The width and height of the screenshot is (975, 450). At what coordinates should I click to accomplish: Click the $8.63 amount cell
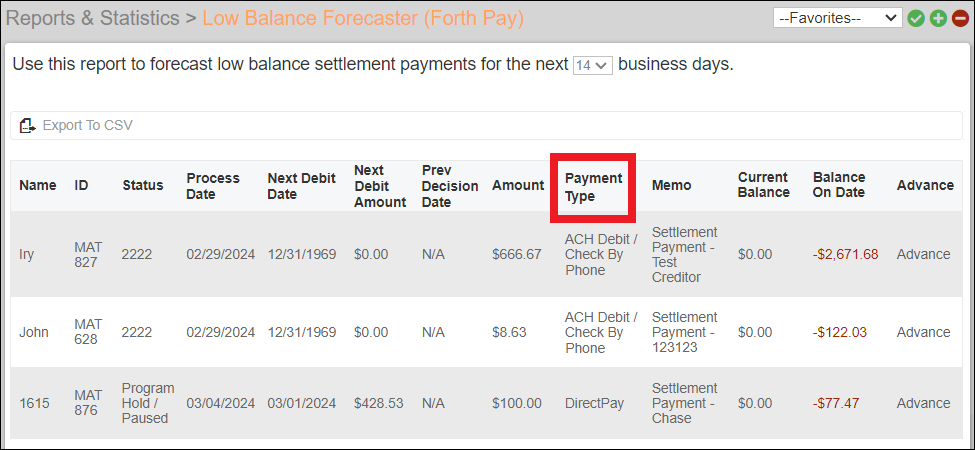509,333
